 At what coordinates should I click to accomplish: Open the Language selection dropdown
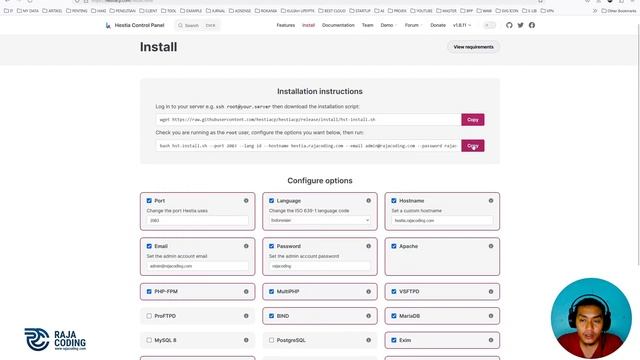(x=320, y=220)
